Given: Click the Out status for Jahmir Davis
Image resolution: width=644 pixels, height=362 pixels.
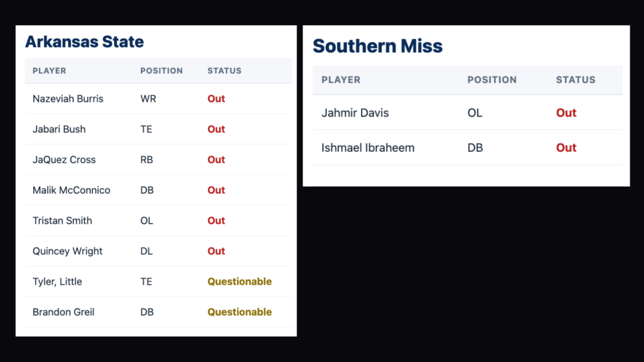Looking at the screenshot, I should (x=566, y=113).
